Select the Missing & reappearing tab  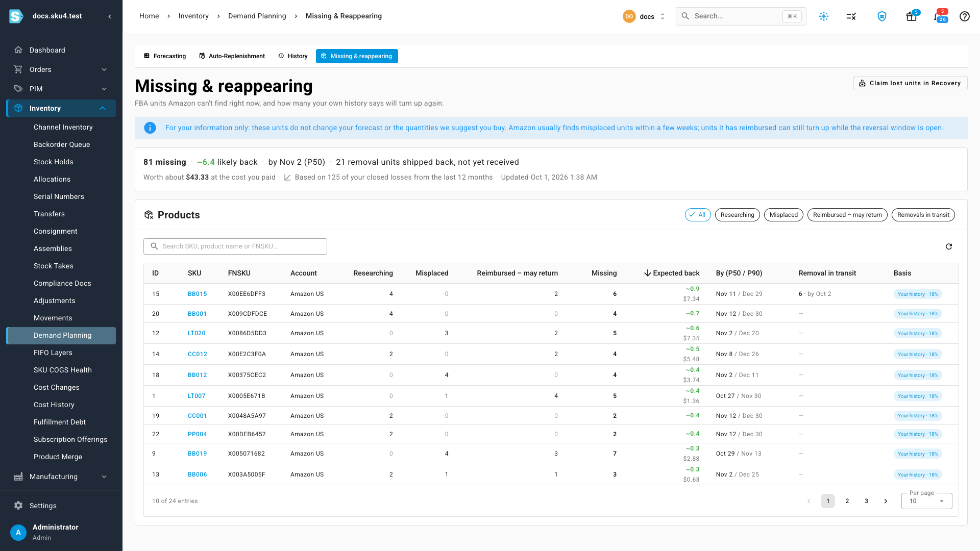coord(357,56)
